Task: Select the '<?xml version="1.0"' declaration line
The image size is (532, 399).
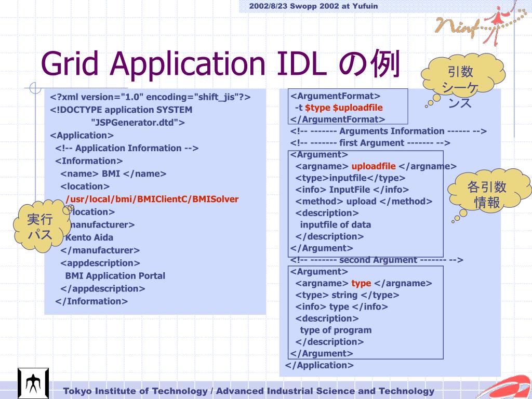Action: click(x=150, y=97)
